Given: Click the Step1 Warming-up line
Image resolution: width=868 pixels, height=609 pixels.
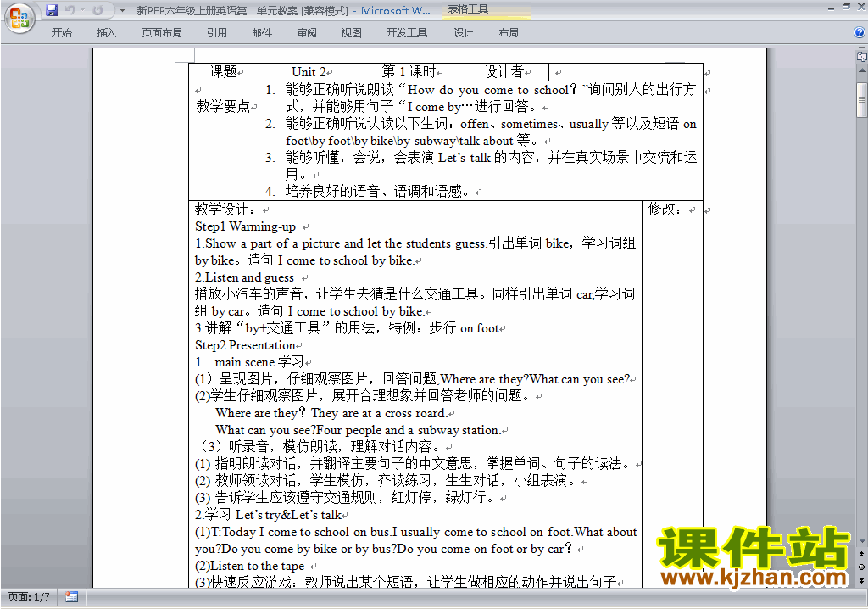Looking at the screenshot, I should 245,226.
